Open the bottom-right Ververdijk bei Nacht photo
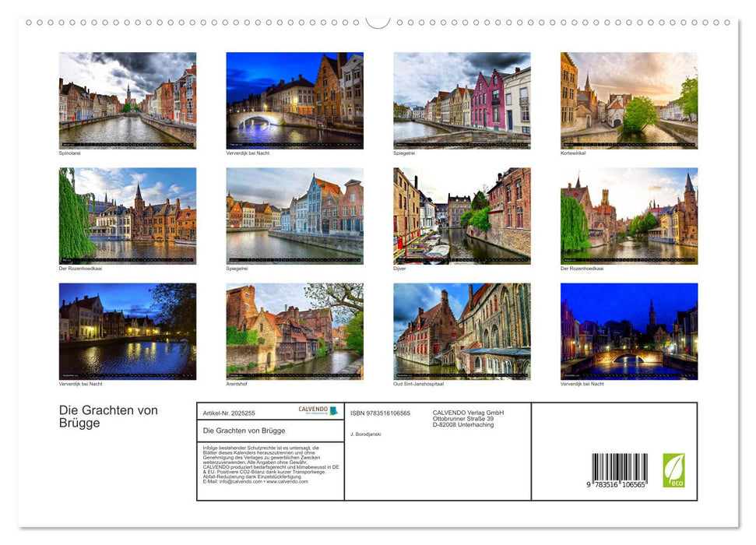Image resolution: width=756 pixels, height=545 pixels. tap(629, 331)
